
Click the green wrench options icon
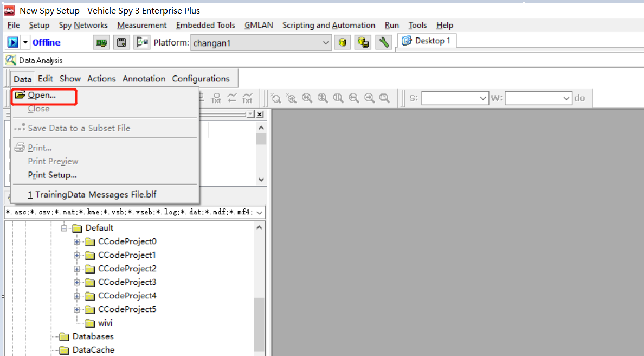click(384, 42)
